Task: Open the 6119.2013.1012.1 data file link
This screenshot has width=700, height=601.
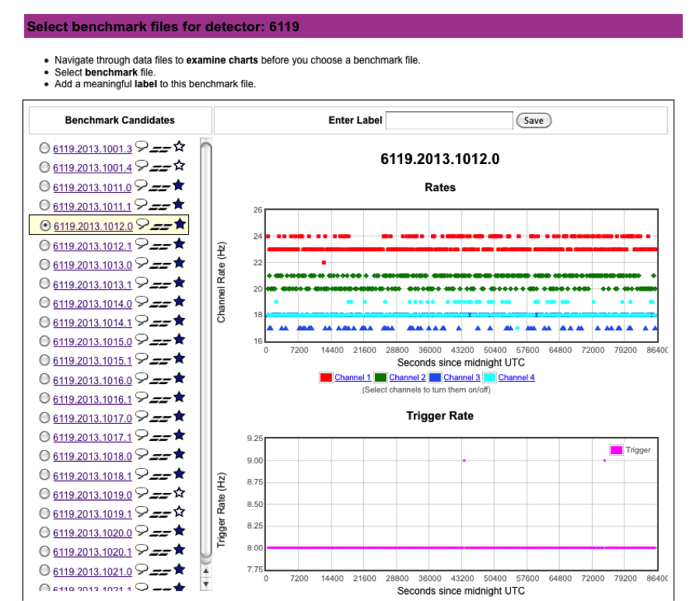Action: (x=93, y=246)
